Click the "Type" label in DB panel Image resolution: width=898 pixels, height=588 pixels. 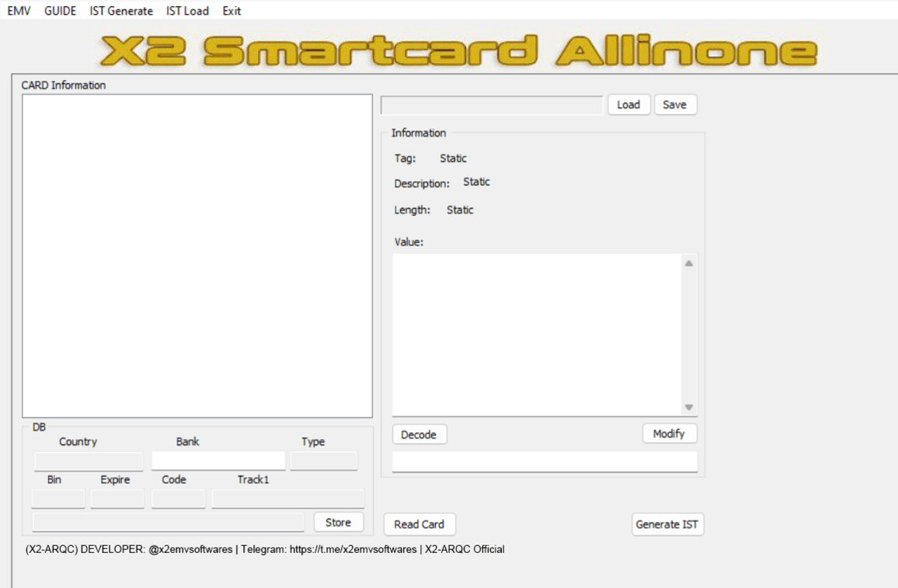[x=313, y=442]
